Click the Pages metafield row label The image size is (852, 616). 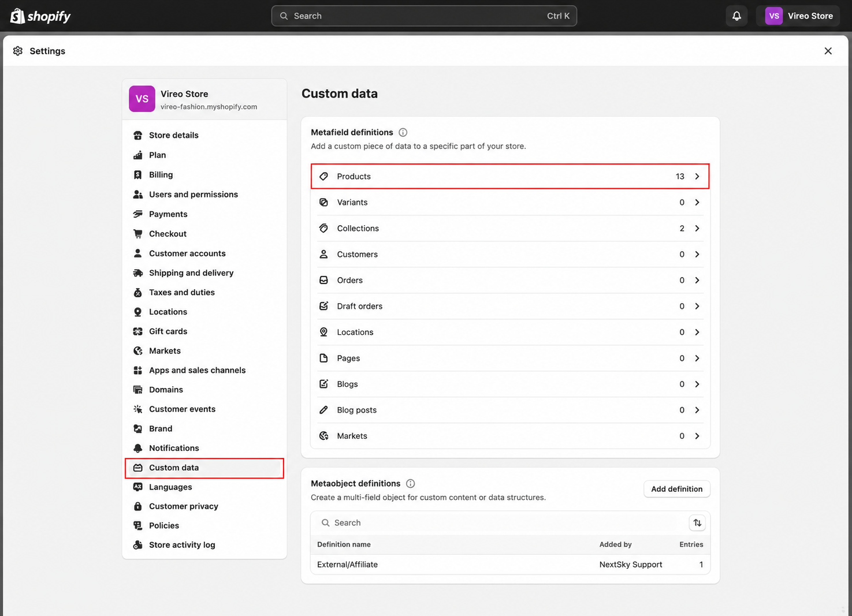348,358
